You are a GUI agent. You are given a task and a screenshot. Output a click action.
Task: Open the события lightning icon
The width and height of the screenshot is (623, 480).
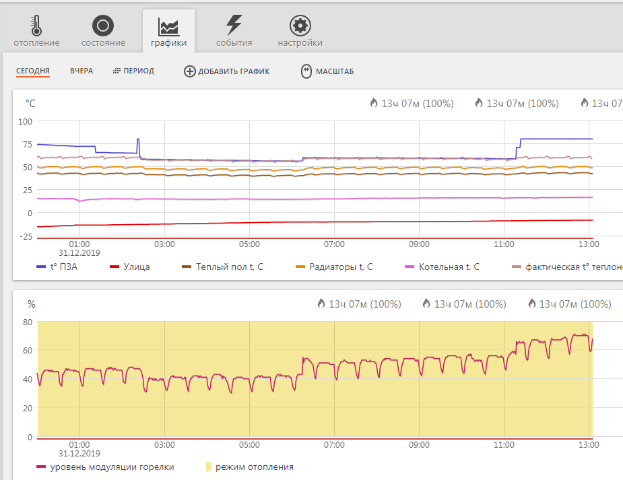234,26
